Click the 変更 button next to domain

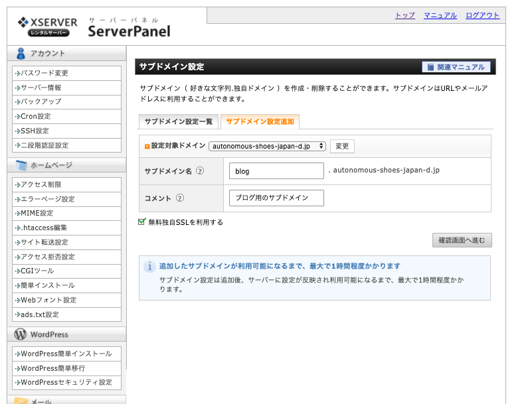point(342,146)
